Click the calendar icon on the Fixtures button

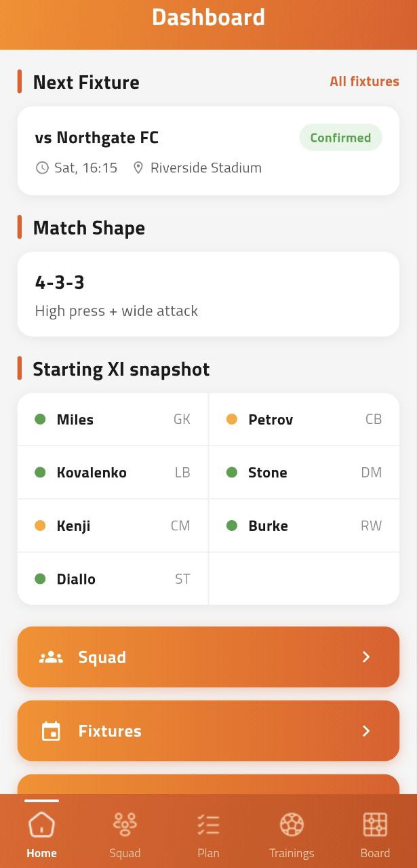tap(50, 731)
